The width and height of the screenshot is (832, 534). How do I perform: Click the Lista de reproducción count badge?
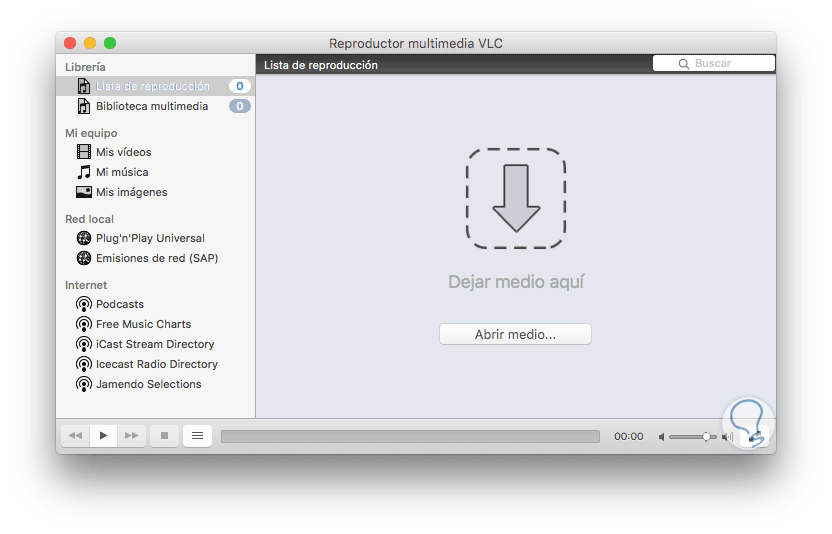240,86
